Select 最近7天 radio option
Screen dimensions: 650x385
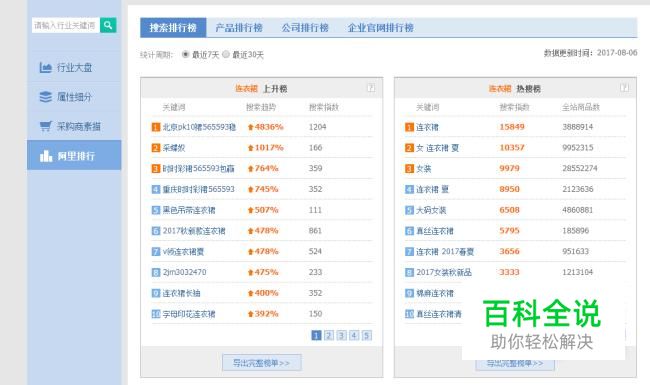click(185, 54)
